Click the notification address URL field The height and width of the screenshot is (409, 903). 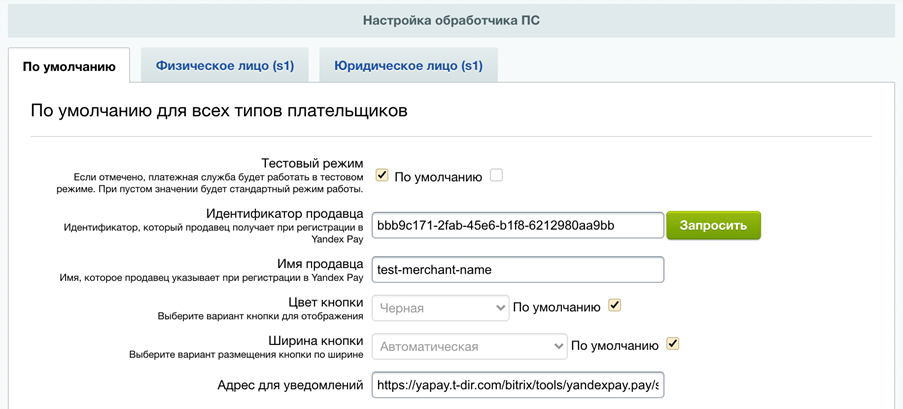pyautogui.click(x=517, y=385)
